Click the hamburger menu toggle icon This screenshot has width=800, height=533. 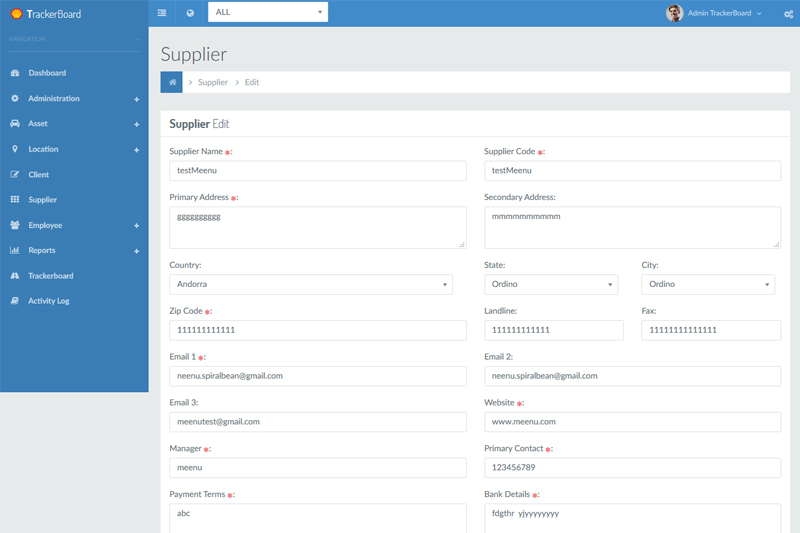point(162,13)
